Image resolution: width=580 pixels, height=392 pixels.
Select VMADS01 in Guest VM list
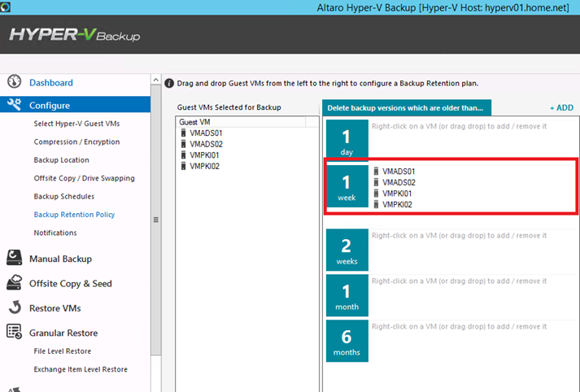coord(206,133)
